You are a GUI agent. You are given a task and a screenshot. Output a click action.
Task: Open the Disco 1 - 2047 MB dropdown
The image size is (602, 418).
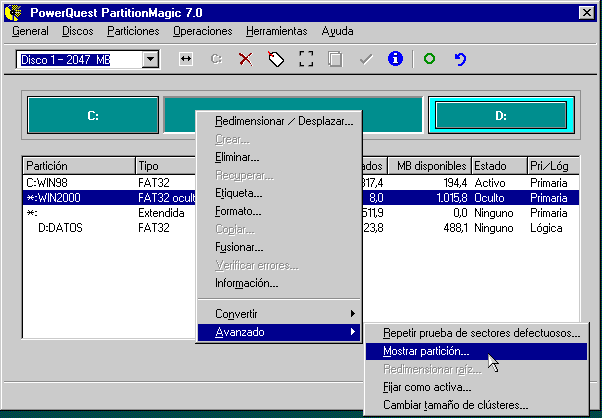(150, 59)
